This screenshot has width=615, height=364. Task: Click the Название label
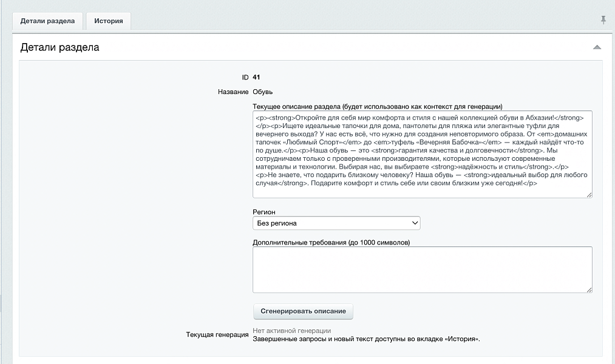(233, 92)
